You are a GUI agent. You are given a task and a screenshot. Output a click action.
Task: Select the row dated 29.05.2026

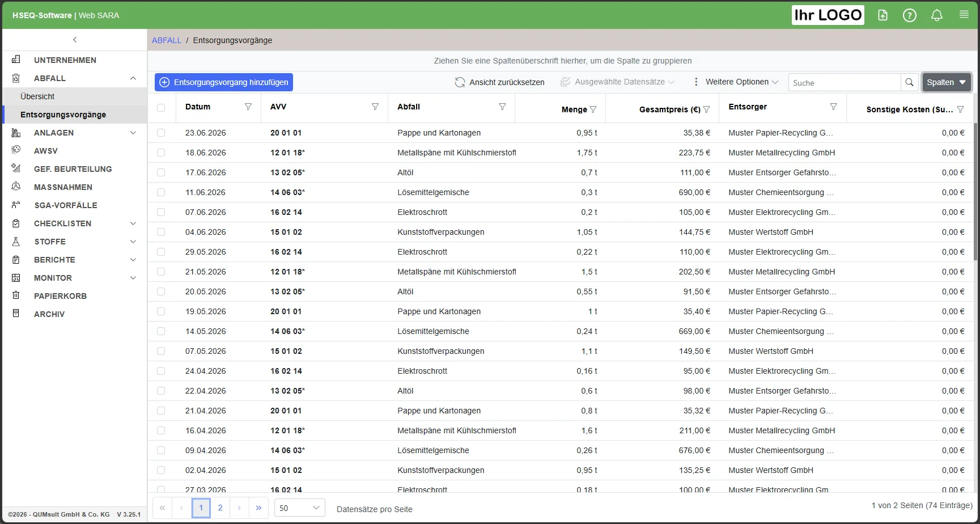click(161, 252)
